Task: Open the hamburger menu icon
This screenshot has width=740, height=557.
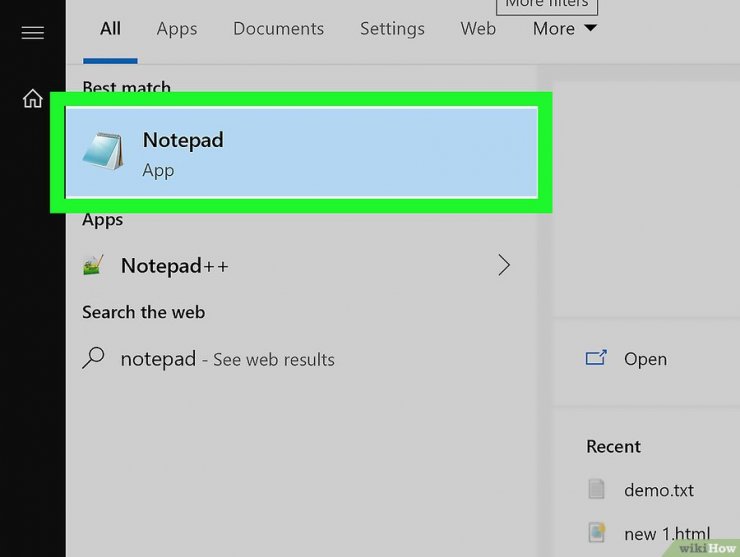Action: 33,33
